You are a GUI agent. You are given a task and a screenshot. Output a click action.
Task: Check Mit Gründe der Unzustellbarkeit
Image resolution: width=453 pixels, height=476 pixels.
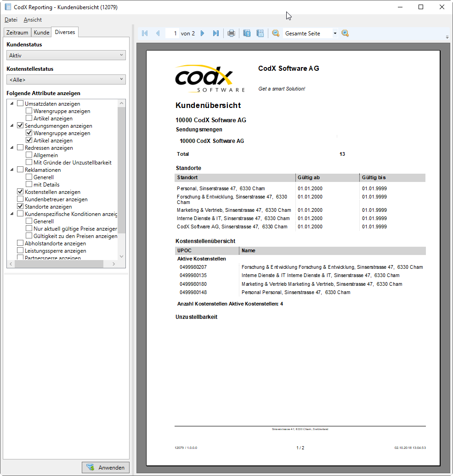pyautogui.click(x=29, y=162)
